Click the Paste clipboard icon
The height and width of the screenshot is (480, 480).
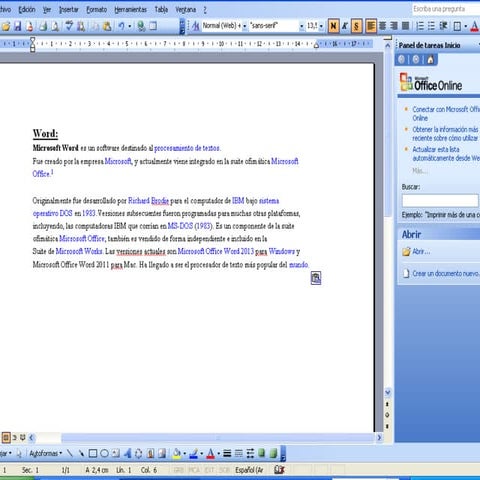(x=107, y=26)
